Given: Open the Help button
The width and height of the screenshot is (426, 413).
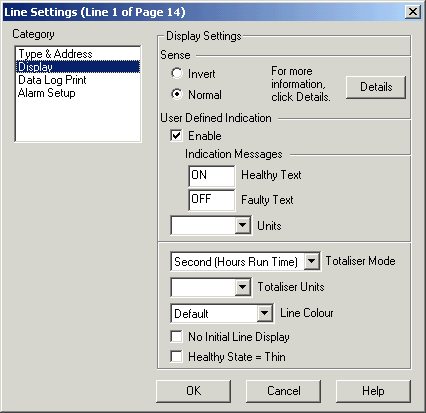Looking at the screenshot, I should point(373,391).
